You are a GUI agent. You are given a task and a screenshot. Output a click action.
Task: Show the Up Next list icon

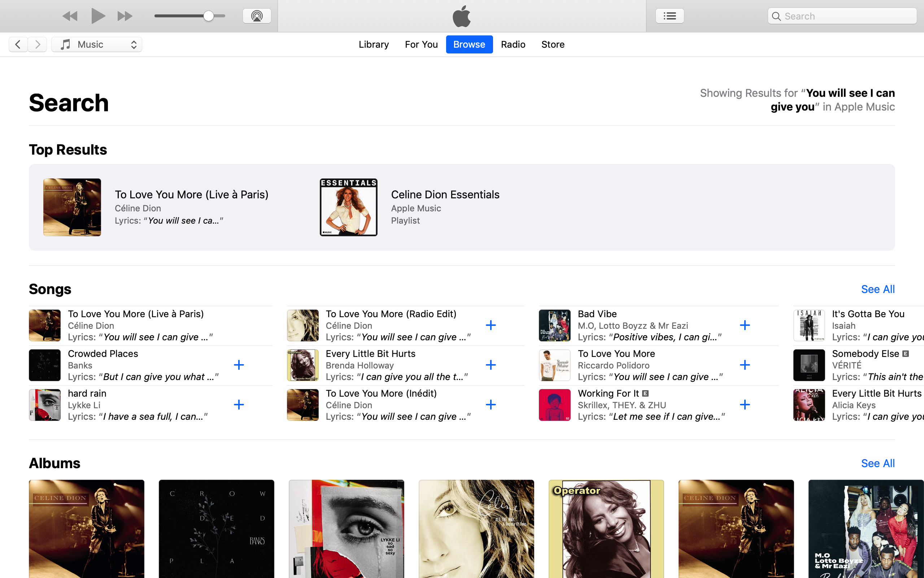click(x=670, y=16)
